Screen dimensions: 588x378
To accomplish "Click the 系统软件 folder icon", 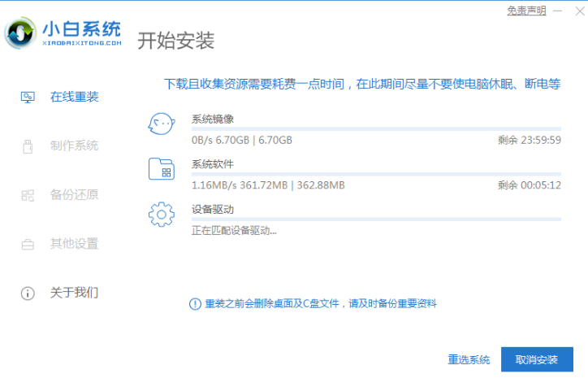I will (x=161, y=169).
